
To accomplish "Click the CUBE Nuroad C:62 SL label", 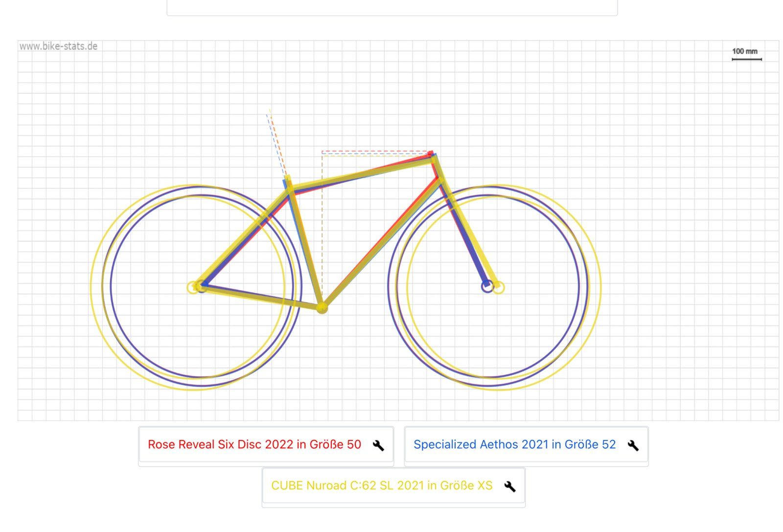I will tap(382, 486).
